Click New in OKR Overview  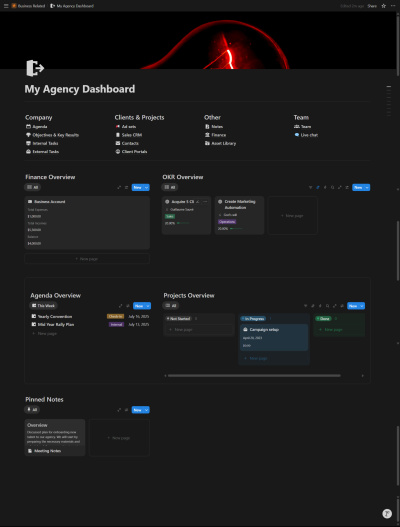tap(358, 188)
